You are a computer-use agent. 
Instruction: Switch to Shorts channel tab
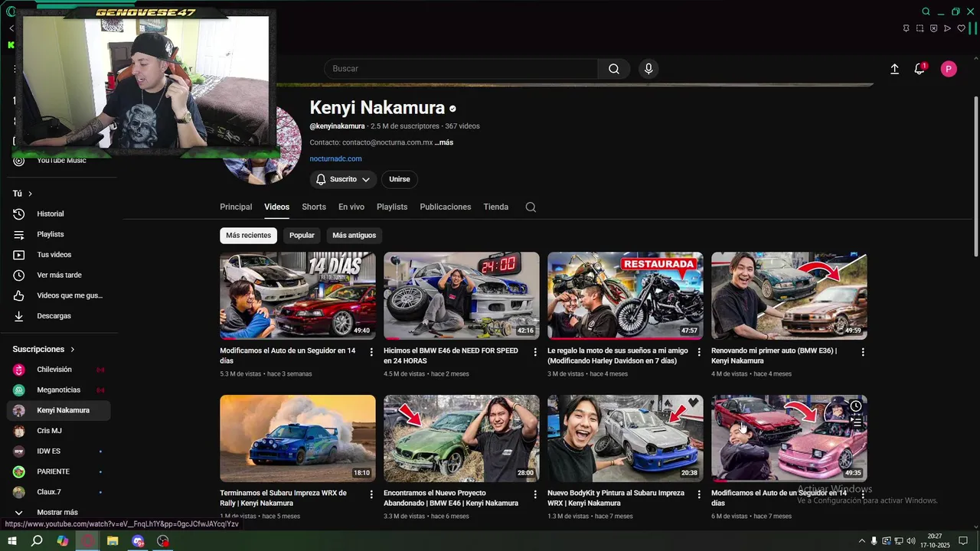click(x=314, y=207)
